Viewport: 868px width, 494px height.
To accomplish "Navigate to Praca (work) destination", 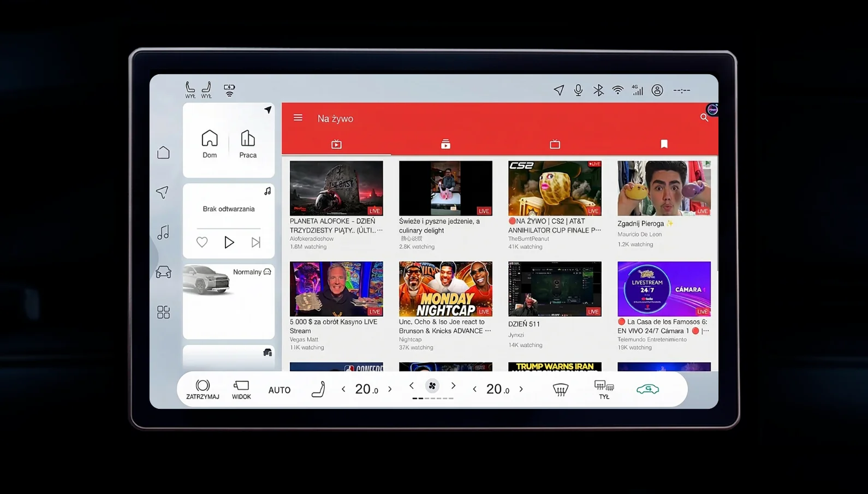I will click(248, 144).
